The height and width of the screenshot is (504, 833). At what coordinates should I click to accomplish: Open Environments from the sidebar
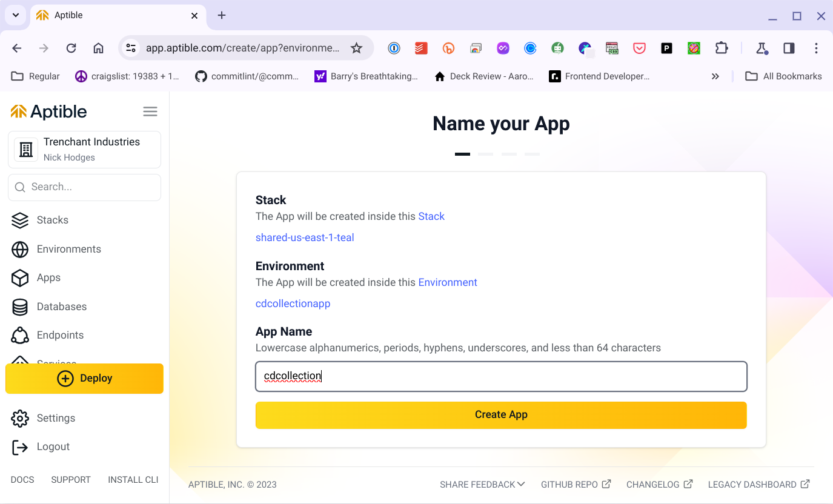click(x=56, y=249)
